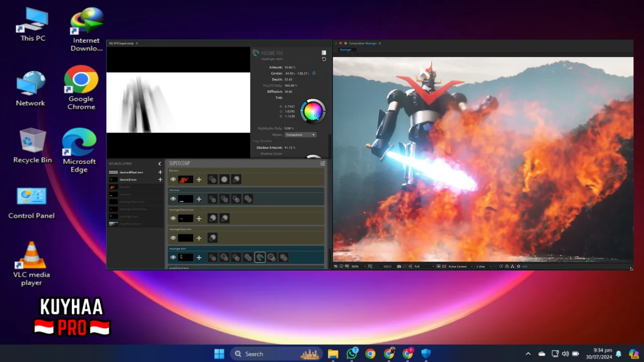
Task: Select highlighted Volume Fog effect on mazinger.mov
Action: (x=260, y=257)
